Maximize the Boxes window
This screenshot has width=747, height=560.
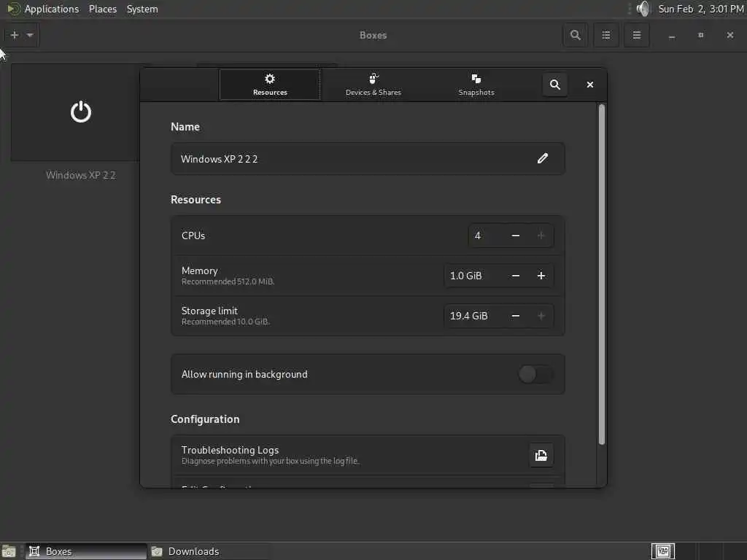(701, 35)
